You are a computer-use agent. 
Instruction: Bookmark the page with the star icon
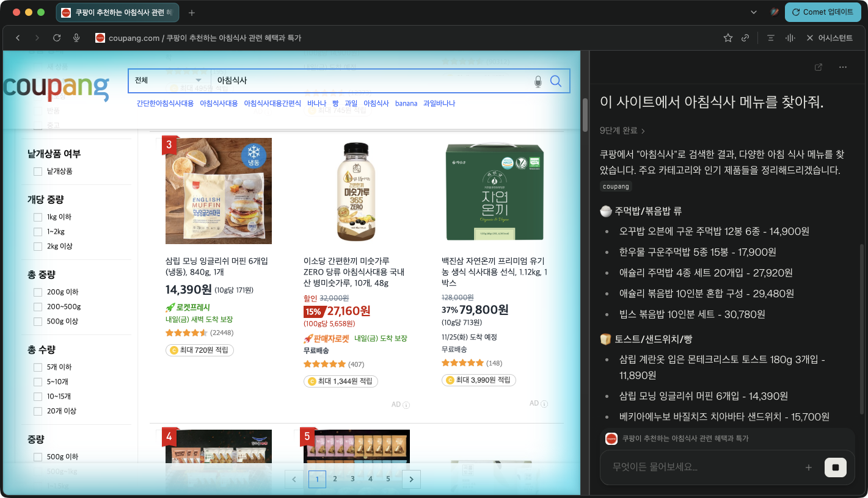[728, 38]
